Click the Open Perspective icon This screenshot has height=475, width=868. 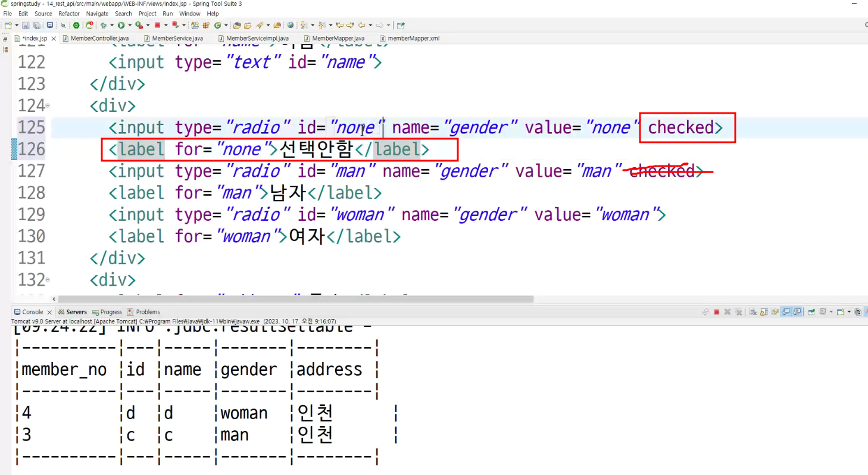pos(400,25)
